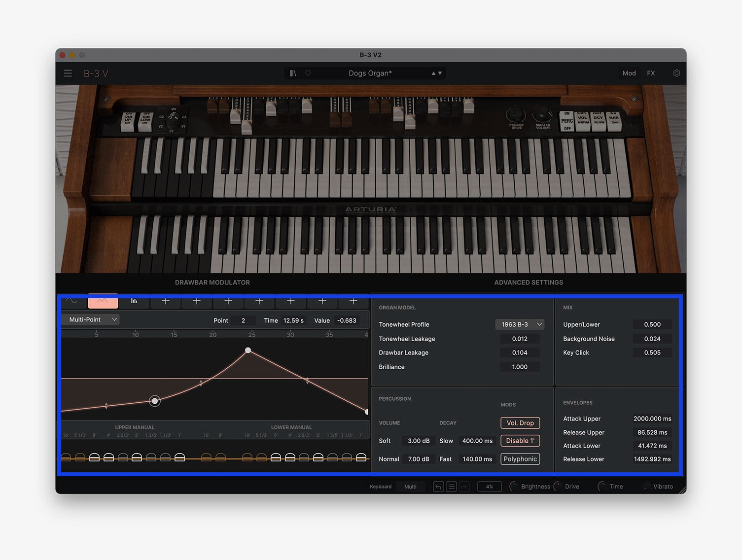Click the 4% CPU meter button
The image size is (742, 560).
coord(489,487)
